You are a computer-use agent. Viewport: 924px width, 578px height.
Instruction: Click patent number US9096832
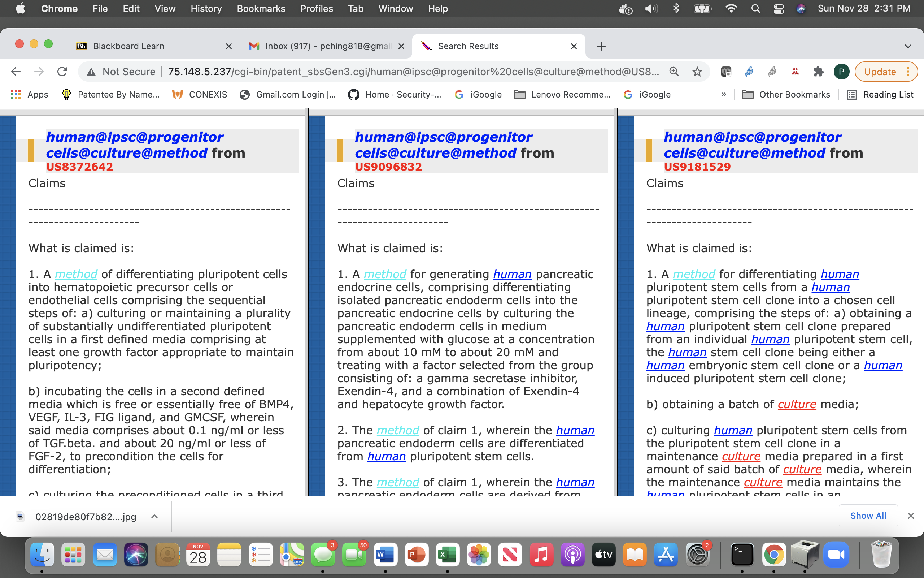[x=388, y=167]
